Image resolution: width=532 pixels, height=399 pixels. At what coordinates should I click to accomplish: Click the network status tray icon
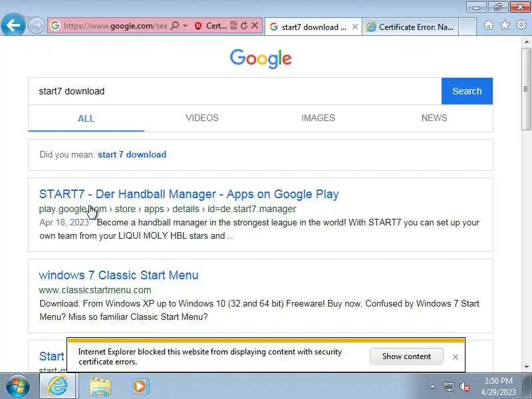click(448, 386)
